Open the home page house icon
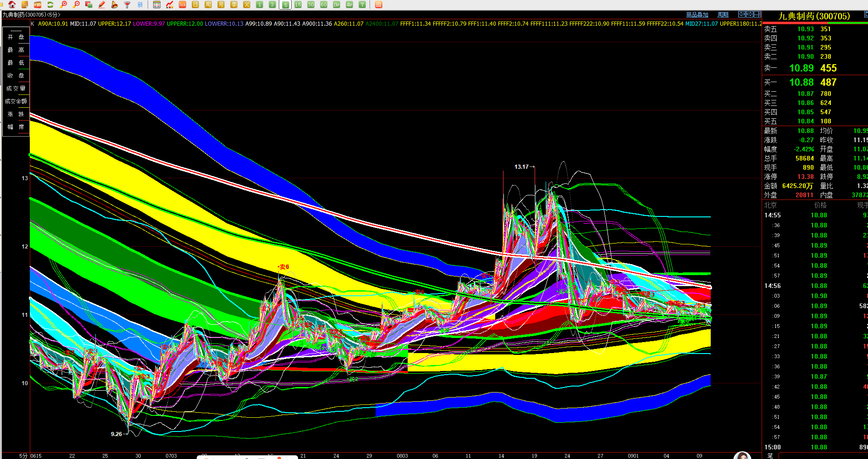 point(12,5)
